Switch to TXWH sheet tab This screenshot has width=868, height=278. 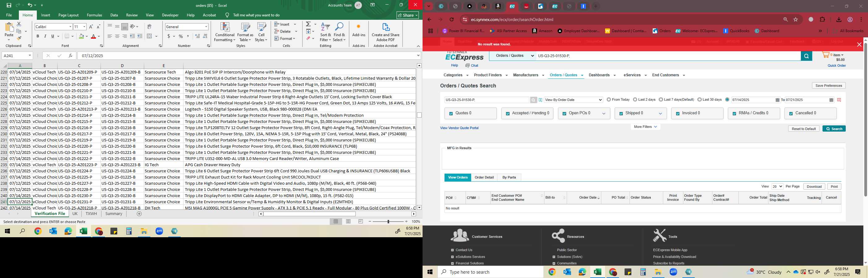pyautogui.click(x=91, y=214)
